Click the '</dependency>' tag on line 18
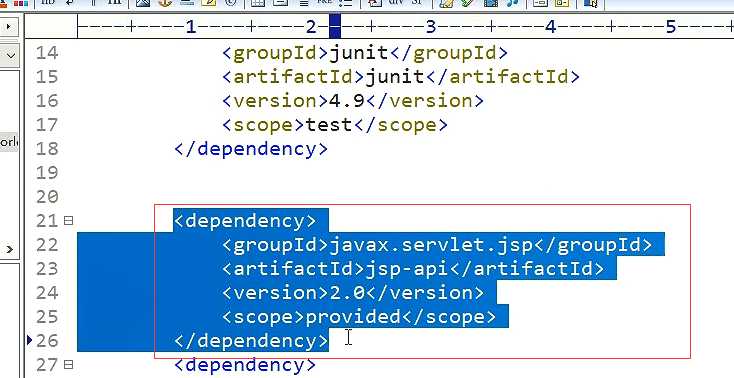Image resolution: width=734 pixels, height=378 pixels. click(251, 149)
